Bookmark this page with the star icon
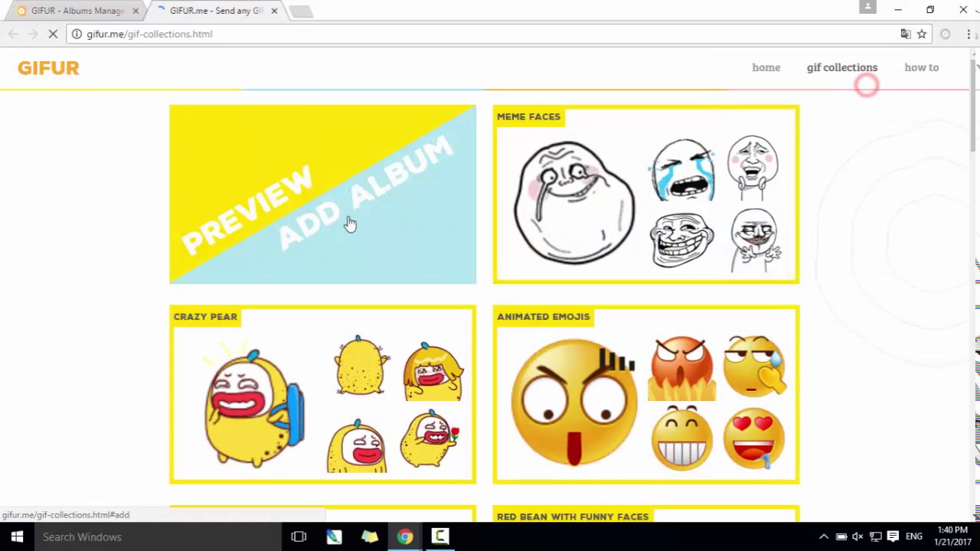 pos(922,34)
